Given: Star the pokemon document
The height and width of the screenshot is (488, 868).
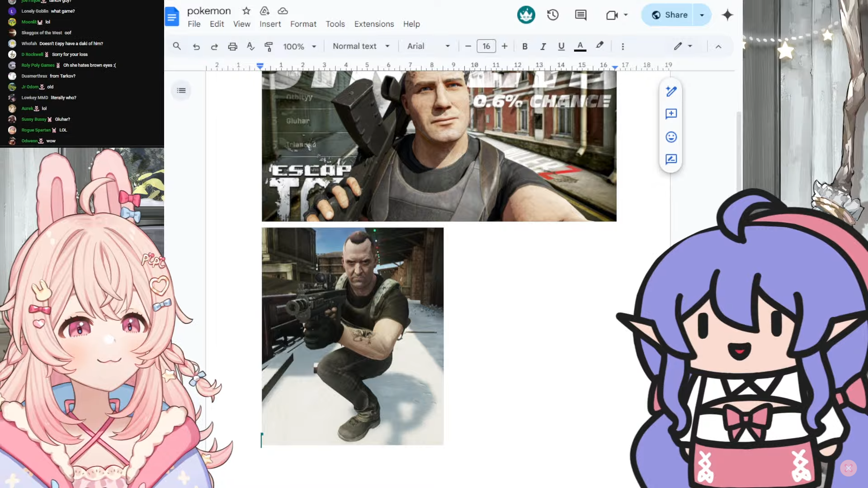Looking at the screenshot, I should [246, 11].
